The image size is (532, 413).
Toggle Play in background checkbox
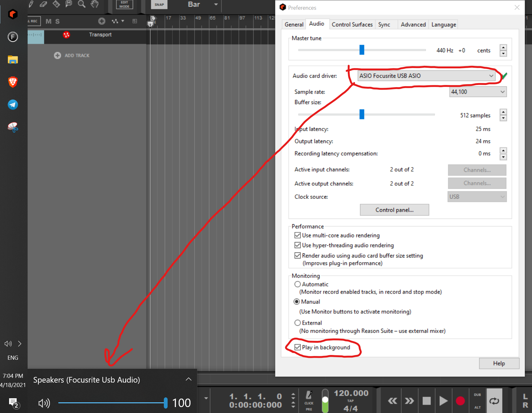tap(298, 347)
